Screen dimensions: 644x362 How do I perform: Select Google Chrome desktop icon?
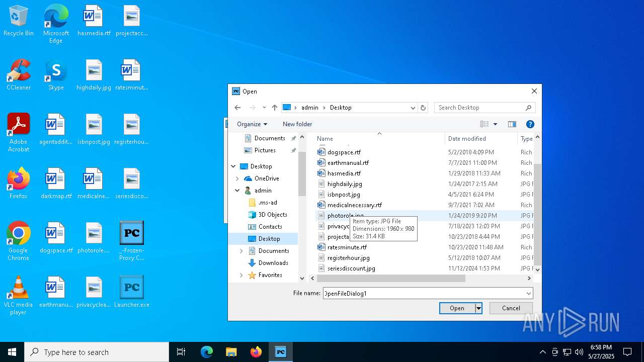coord(19,241)
